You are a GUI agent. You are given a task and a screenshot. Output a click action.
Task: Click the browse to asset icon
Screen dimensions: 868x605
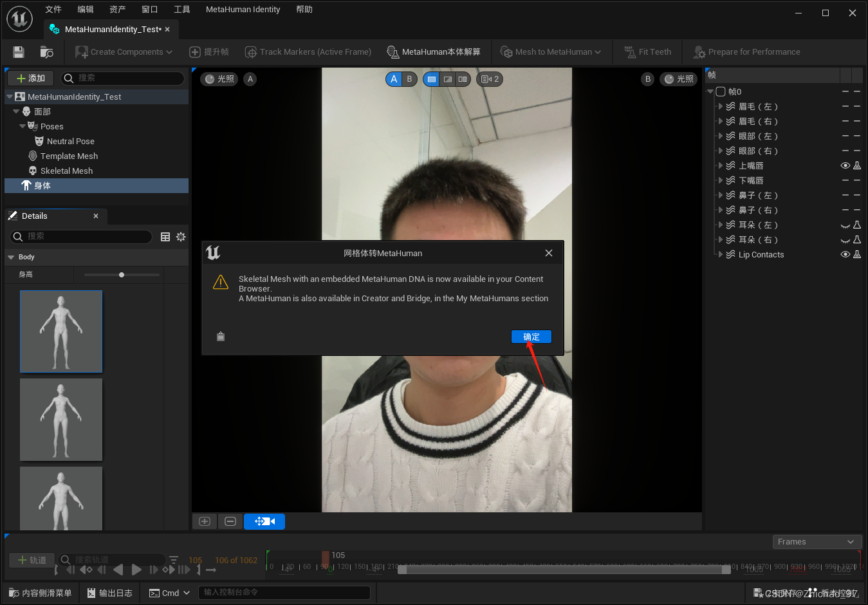coord(46,52)
